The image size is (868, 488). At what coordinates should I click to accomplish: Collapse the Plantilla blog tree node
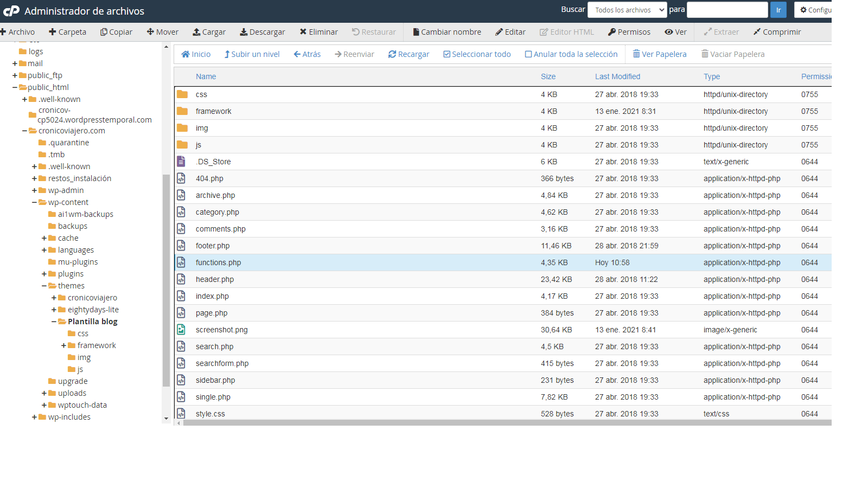tap(54, 322)
